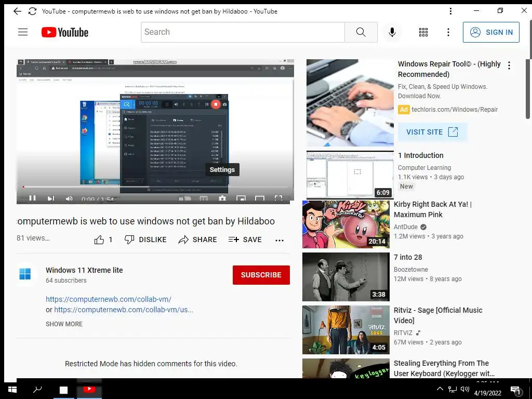532x399 pixels.
Task: Open the Computer Learning channel
Action: [x=424, y=168]
